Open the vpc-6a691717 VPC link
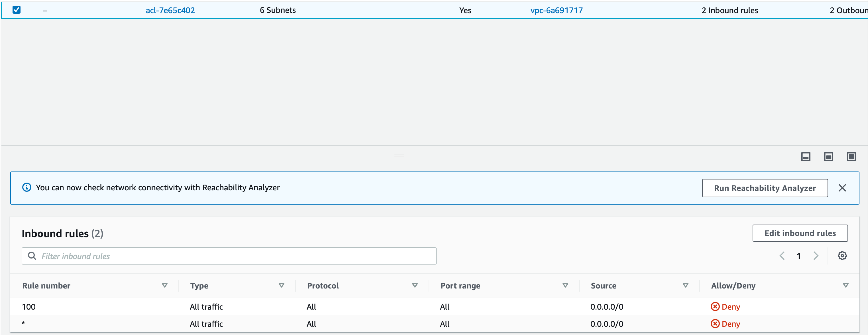This screenshot has height=335, width=868. [556, 11]
